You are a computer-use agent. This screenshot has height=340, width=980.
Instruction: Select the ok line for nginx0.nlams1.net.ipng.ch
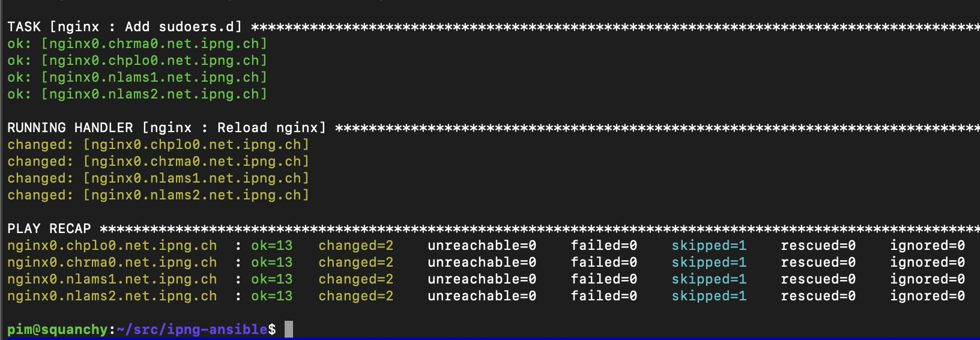point(137,77)
